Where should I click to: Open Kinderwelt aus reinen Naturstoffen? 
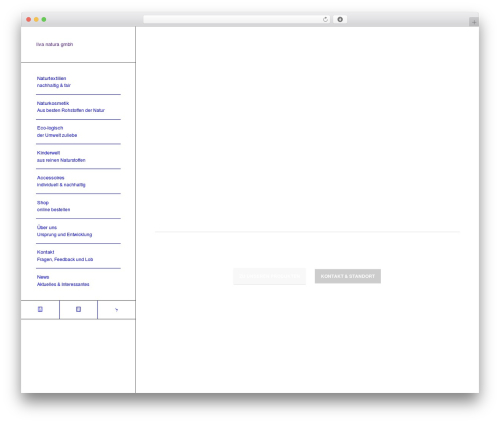click(61, 156)
